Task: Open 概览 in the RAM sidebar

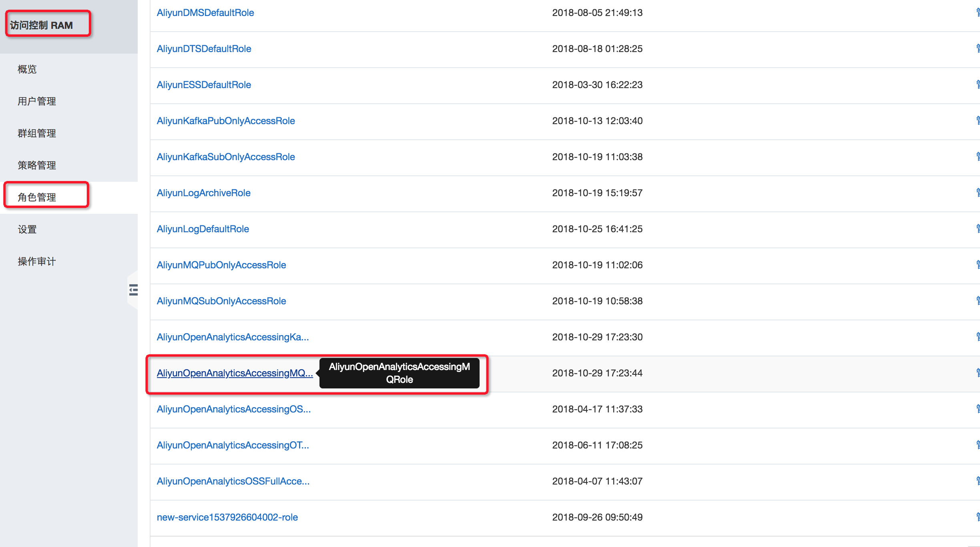Action: point(27,69)
